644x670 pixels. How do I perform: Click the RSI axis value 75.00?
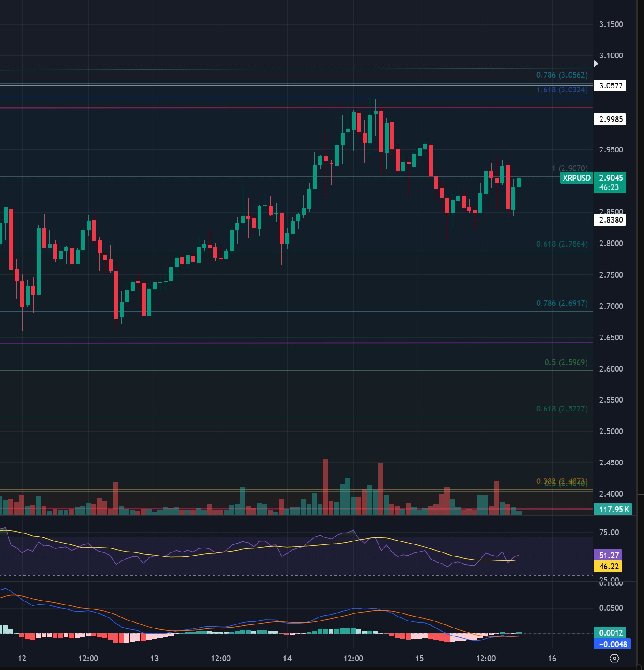coord(609,533)
